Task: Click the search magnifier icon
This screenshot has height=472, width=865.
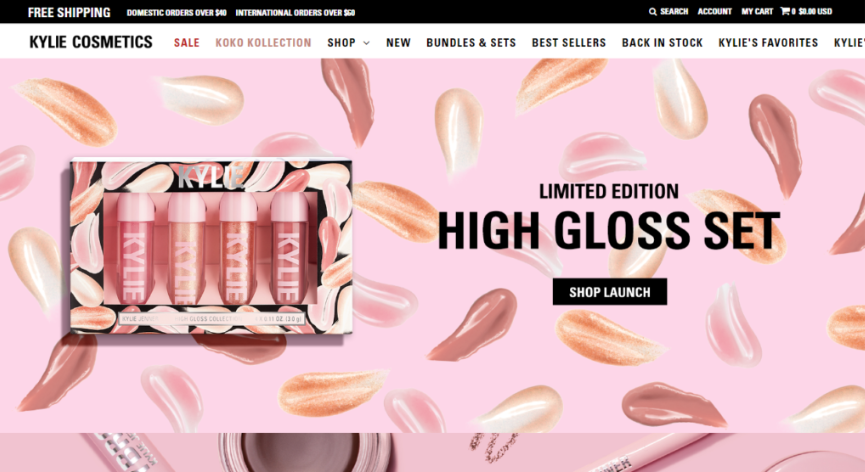Action: 653,12
